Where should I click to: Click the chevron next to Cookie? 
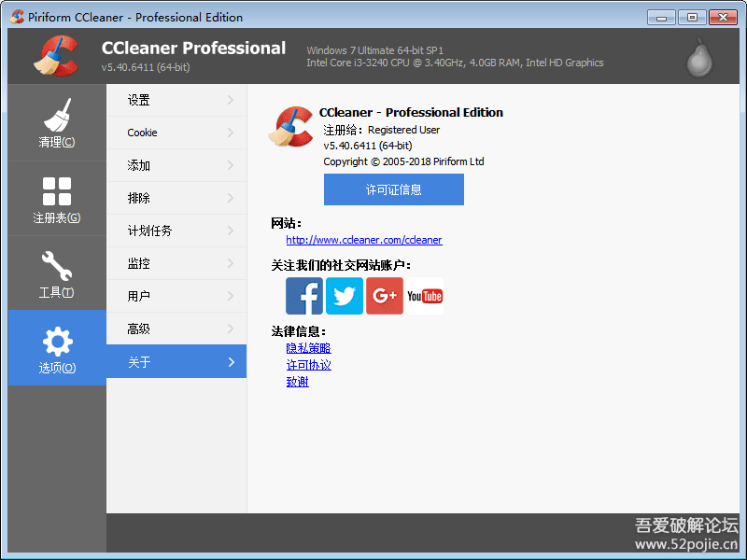(231, 133)
